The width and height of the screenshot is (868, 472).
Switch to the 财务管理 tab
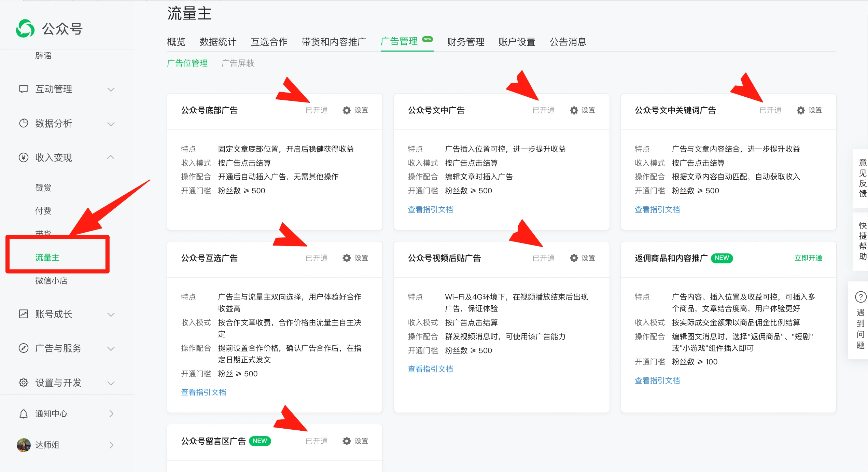[466, 42]
